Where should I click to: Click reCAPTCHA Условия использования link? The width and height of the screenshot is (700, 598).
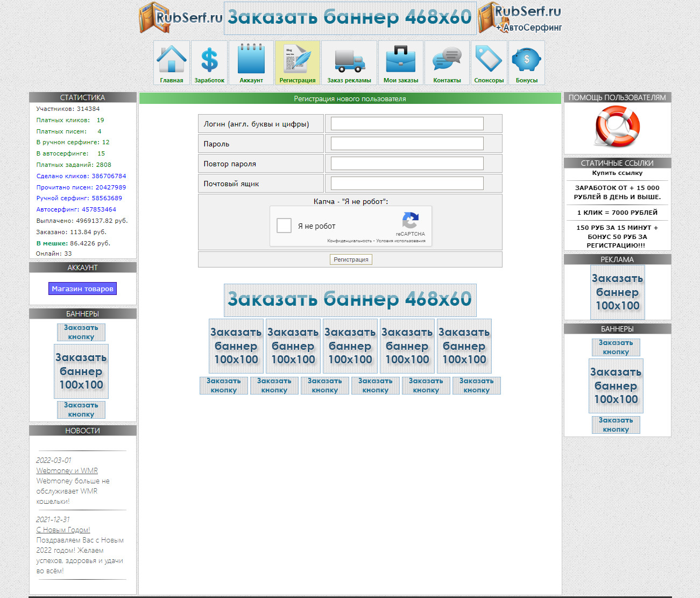tap(401, 241)
